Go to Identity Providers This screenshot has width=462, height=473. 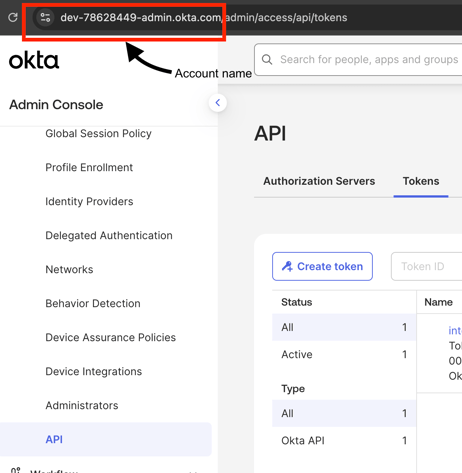89,201
